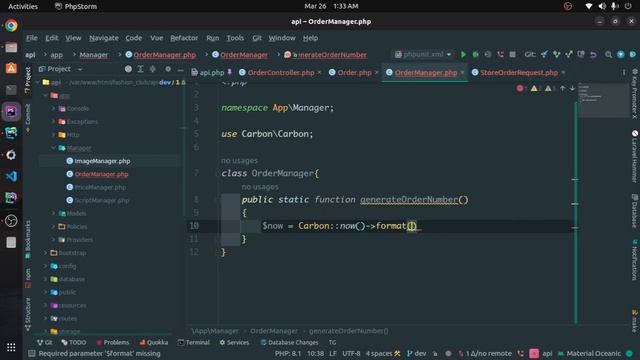Expand the Console folder
Viewport: 640px width, 360px height.
[x=53, y=109]
